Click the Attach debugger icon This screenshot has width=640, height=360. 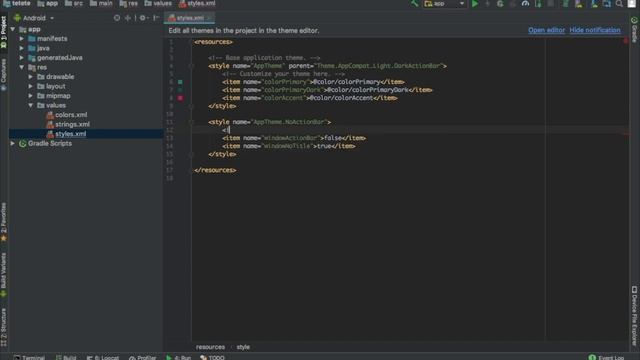point(538,4)
